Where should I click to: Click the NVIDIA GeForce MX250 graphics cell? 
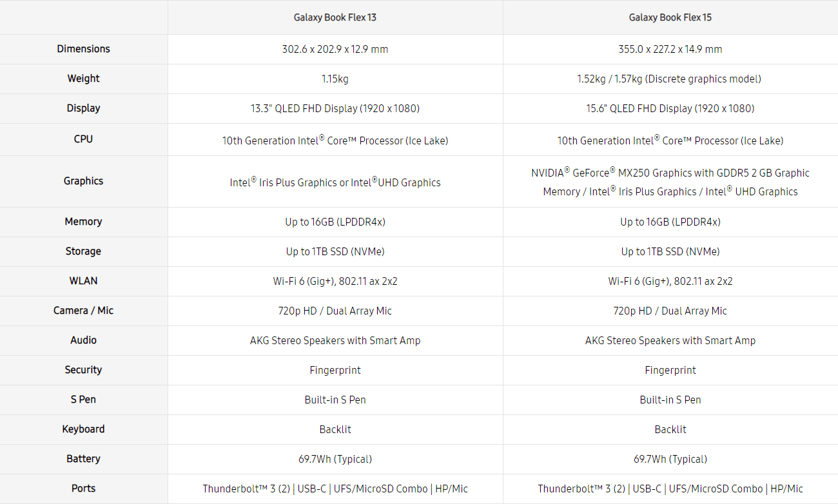(670, 182)
